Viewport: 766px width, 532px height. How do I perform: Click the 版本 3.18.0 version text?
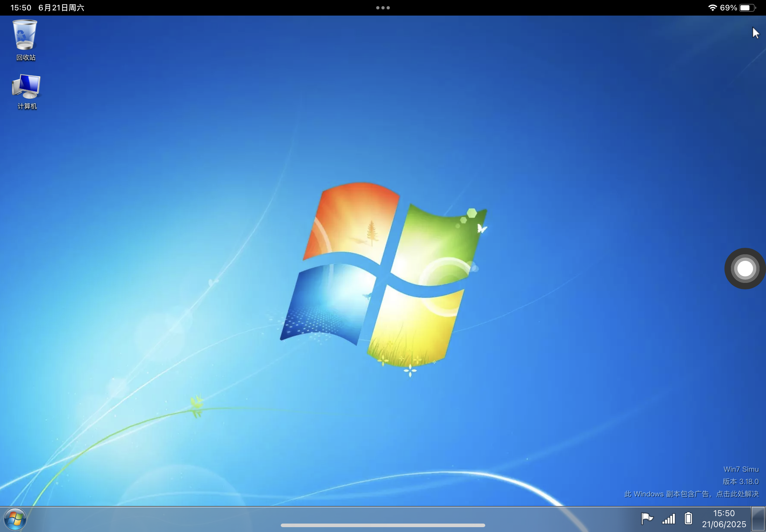741,482
